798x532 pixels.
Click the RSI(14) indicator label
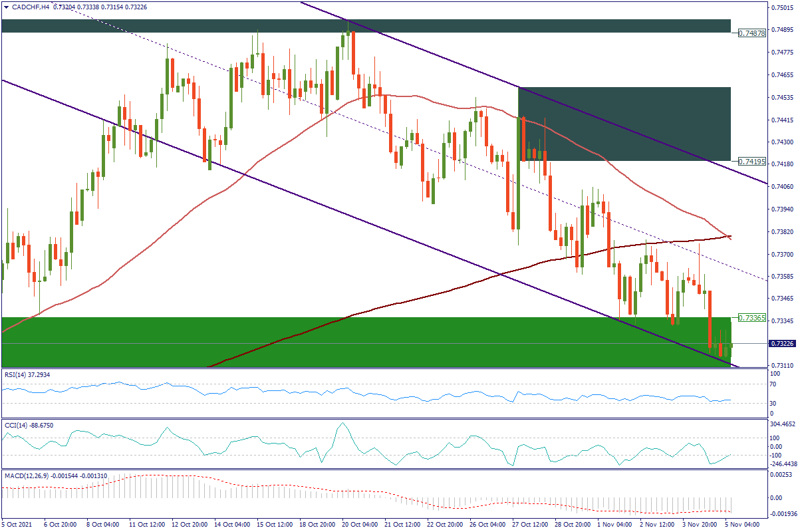27,374
